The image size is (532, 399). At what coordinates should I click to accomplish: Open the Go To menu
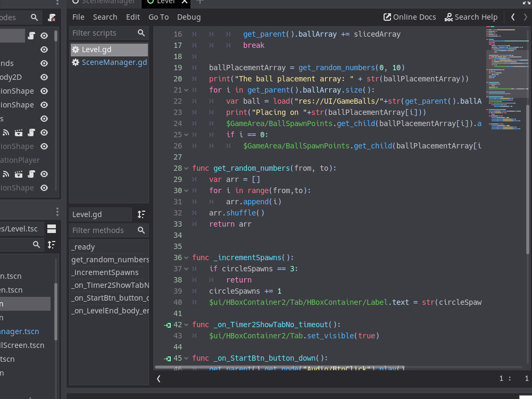coord(159,17)
